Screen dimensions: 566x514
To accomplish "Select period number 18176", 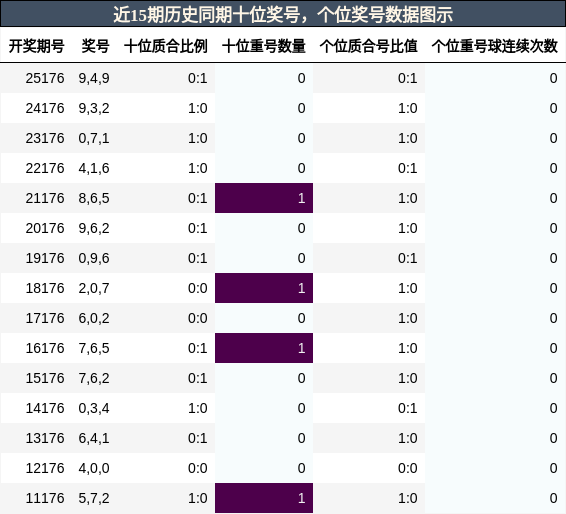I will (45, 288).
